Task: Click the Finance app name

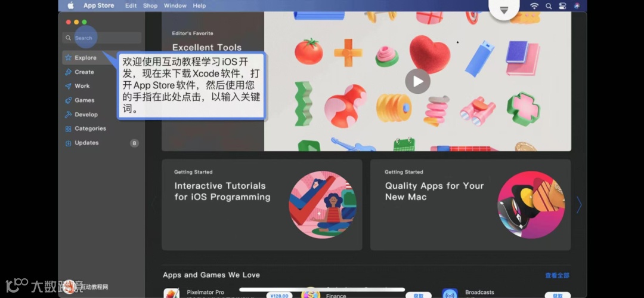Action: [336, 296]
